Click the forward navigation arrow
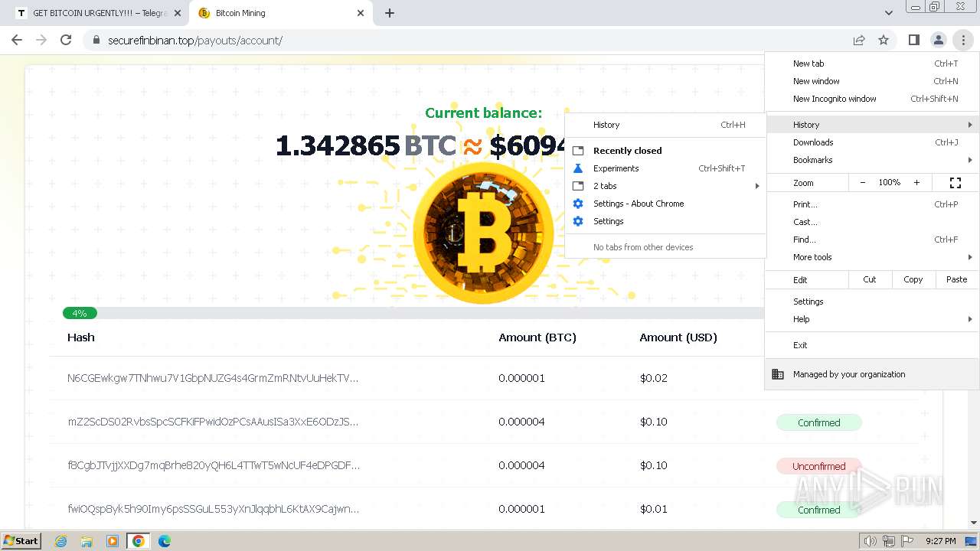The width and height of the screenshot is (980, 551). (x=41, y=40)
